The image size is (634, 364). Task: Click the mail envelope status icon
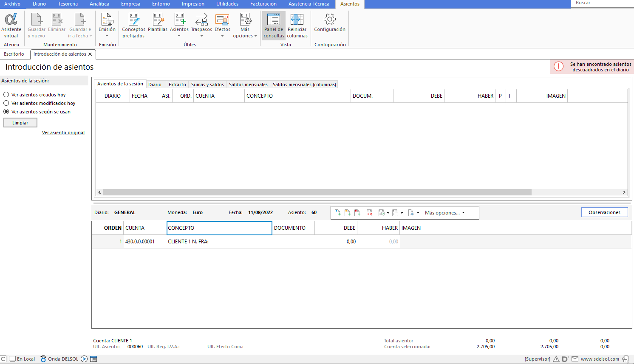click(575, 359)
